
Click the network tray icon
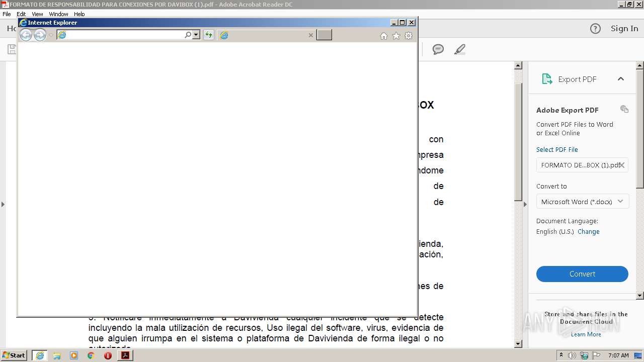pos(584,355)
